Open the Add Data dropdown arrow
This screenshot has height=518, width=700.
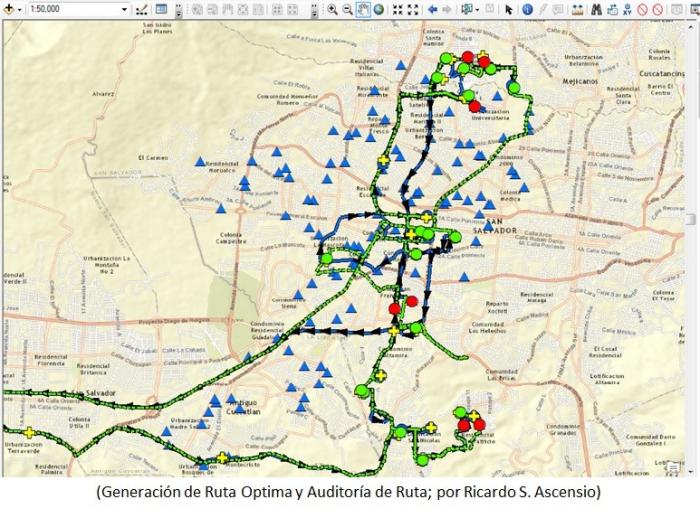(x=18, y=9)
